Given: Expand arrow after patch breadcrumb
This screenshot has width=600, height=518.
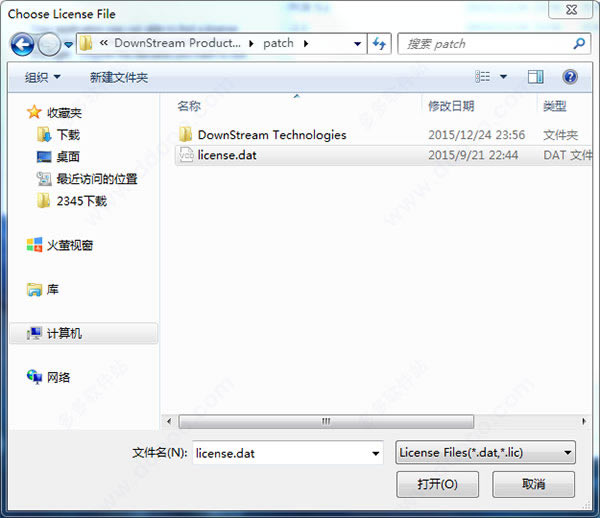Looking at the screenshot, I should click(x=306, y=44).
